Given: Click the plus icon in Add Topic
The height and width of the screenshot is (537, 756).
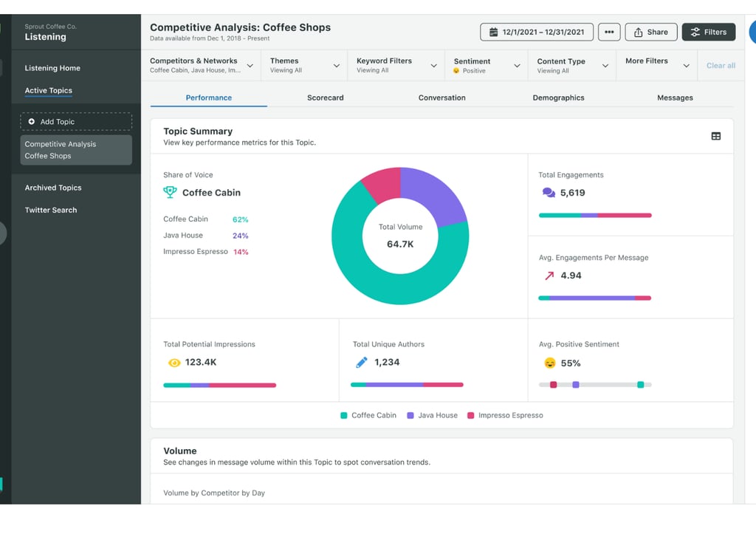Looking at the screenshot, I should click(31, 122).
